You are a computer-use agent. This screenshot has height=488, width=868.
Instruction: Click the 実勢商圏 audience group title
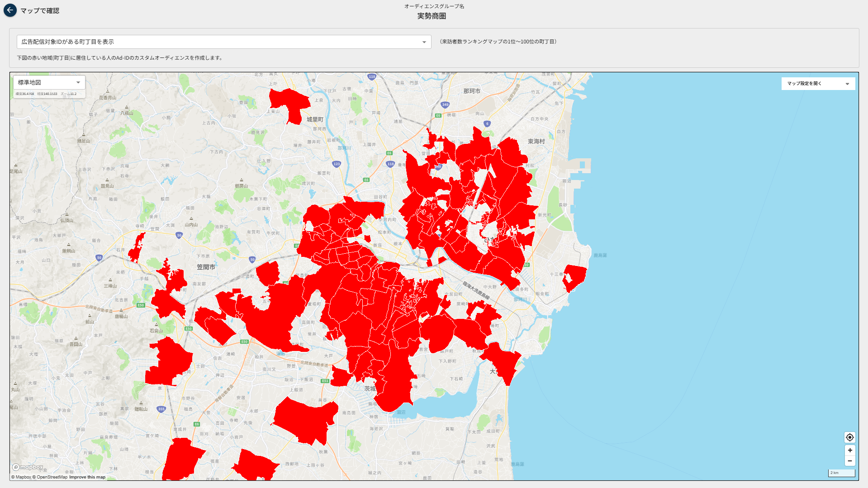click(432, 16)
